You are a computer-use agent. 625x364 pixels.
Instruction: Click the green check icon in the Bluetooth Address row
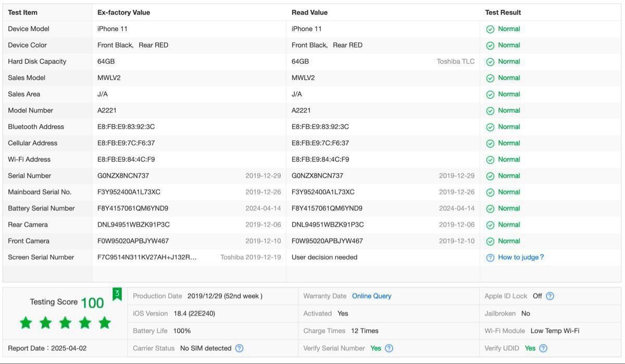click(x=490, y=127)
